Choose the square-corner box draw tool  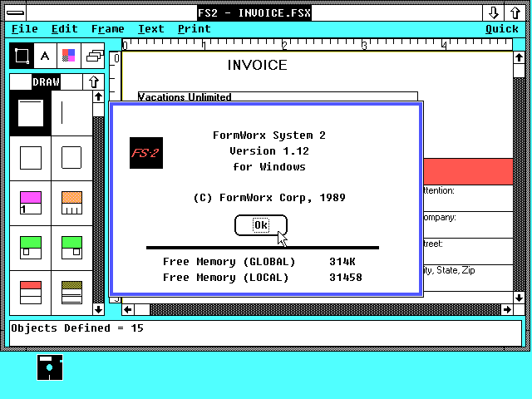[x=31, y=158]
